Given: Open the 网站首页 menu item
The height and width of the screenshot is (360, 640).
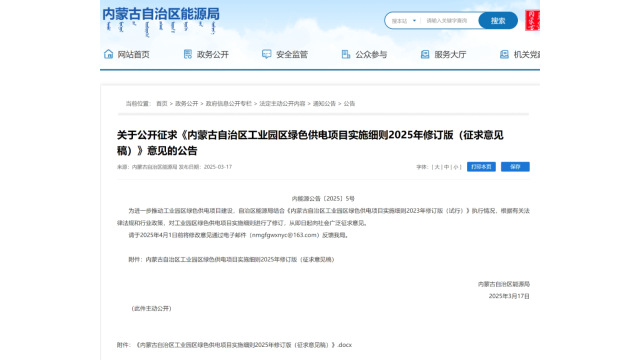Looking at the screenshot, I should pos(133,54).
